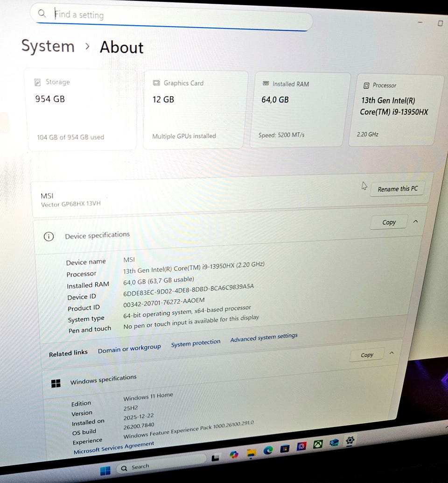
Task: Click the 64-bit operating system text
Action: click(x=187, y=312)
